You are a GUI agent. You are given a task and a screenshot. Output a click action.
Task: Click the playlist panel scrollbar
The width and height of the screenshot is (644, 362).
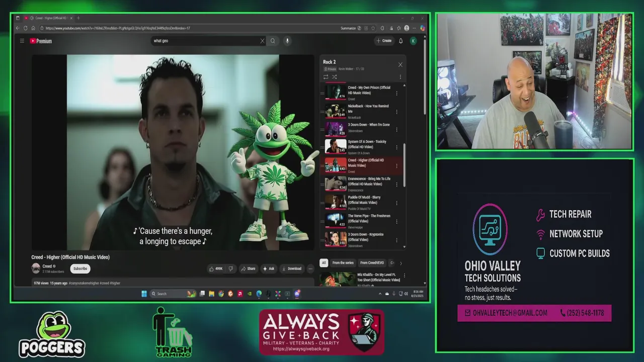404,165
